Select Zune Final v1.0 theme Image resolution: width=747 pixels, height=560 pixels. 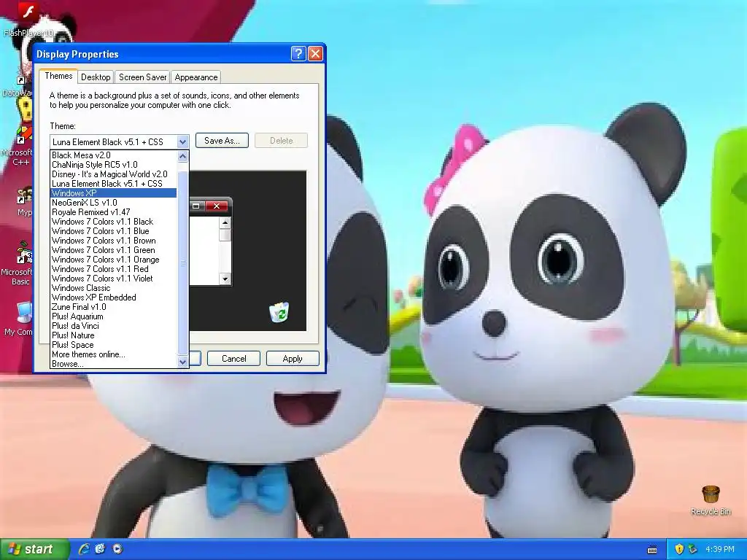tap(113, 308)
